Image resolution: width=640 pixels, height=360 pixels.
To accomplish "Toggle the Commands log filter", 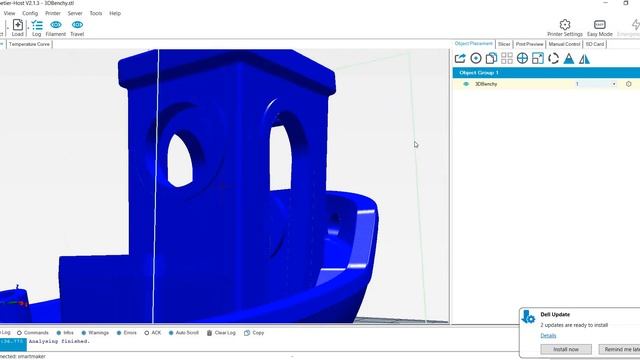I will click(x=33, y=333).
